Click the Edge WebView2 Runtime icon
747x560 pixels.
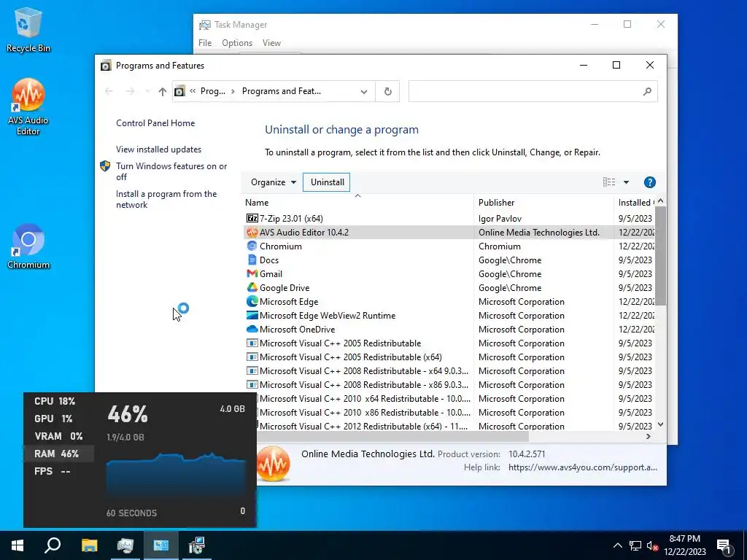pos(252,315)
